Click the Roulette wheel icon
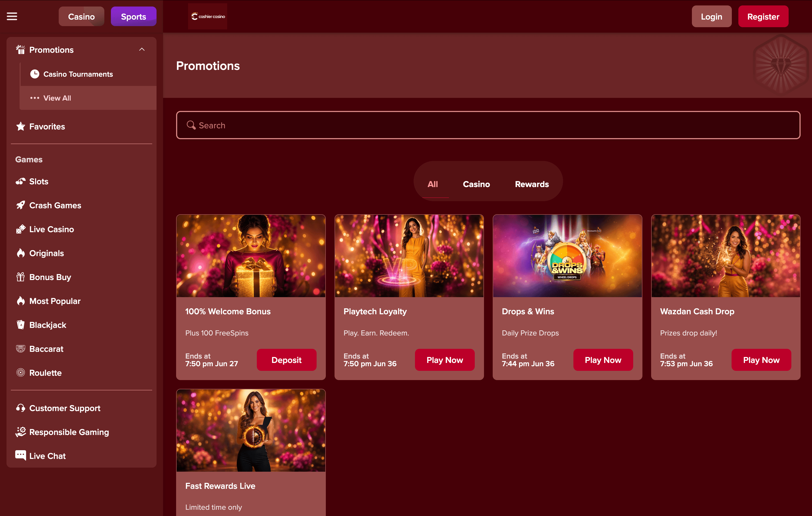The height and width of the screenshot is (516, 812). [21, 372]
